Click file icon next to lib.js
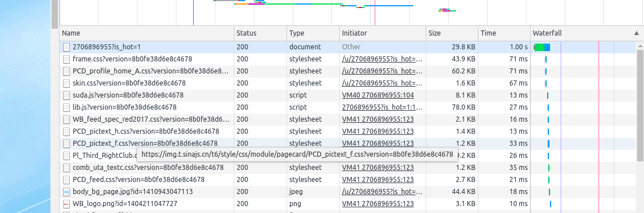Viewport: 644px width, 213px height. (66, 107)
